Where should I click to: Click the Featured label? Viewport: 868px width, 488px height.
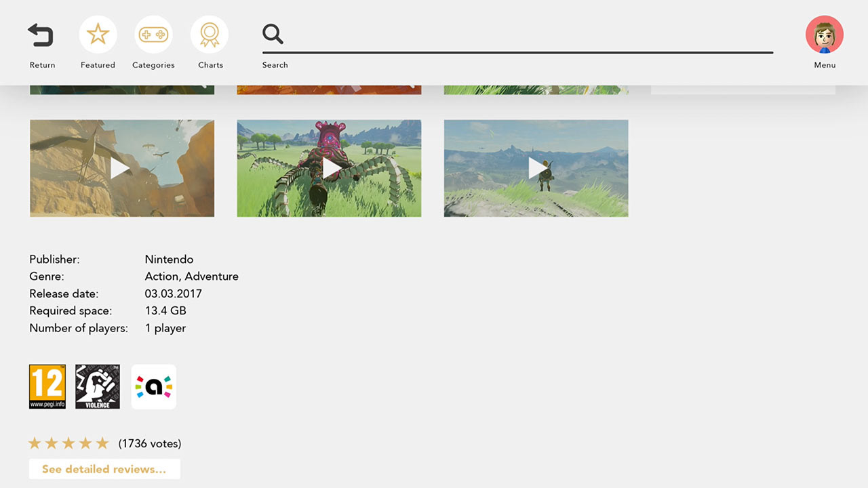(x=98, y=65)
